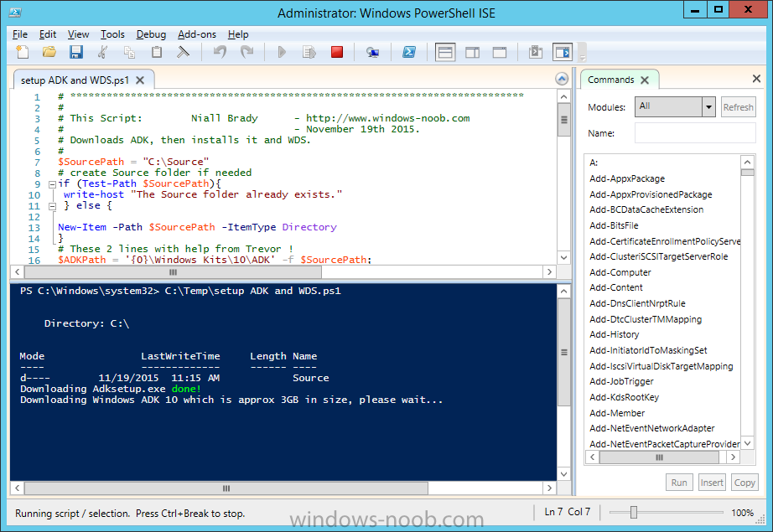The image size is (773, 532).
Task: Collapse the script pane with the round arrow
Action: point(562,79)
